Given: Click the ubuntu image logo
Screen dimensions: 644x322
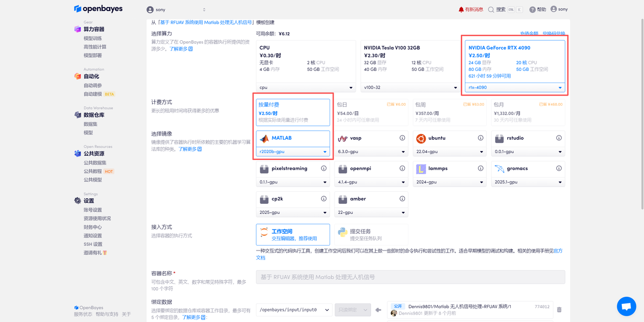Looking at the screenshot, I should click(x=421, y=138).
